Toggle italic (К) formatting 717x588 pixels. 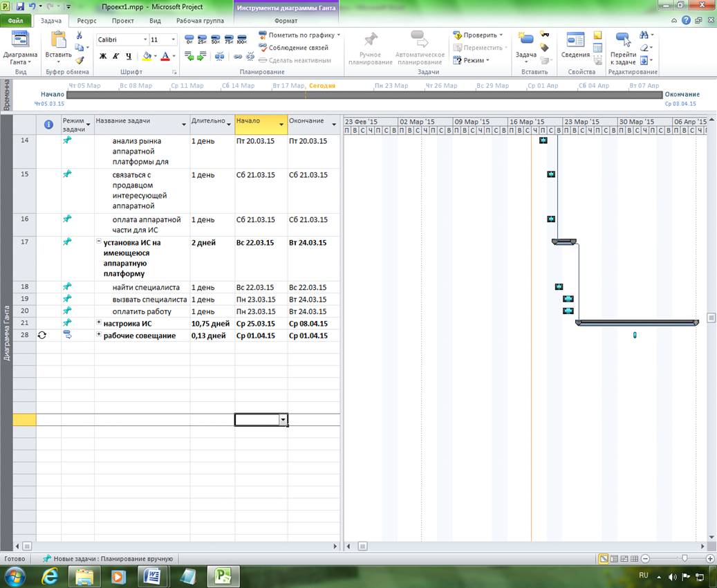point(115,57)
